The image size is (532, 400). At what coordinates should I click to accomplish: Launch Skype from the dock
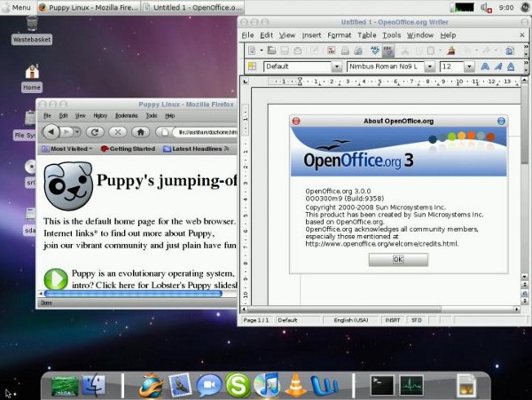click(x=238, y=385)
